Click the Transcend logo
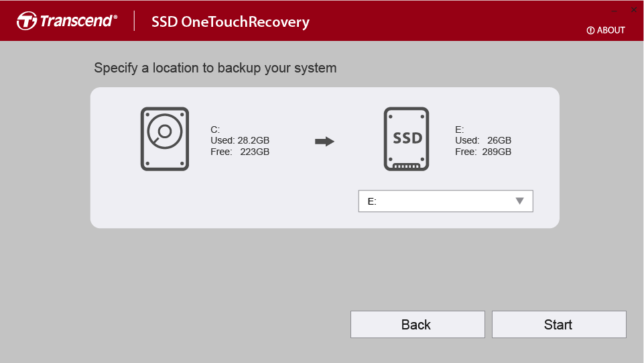This screenshot has width=644, height=363. coord(67,21)
